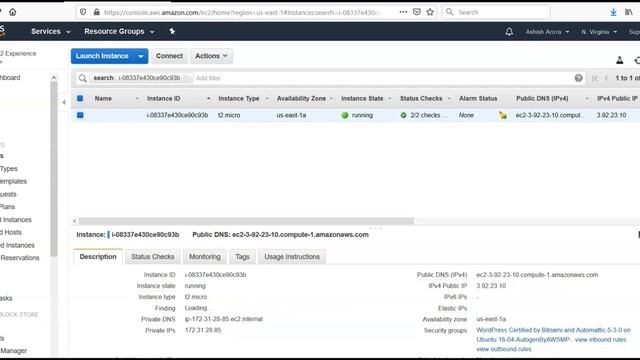Click the sidebar vertical scrollbar
This screenshot has width=640, height=360.
point(54,169)
